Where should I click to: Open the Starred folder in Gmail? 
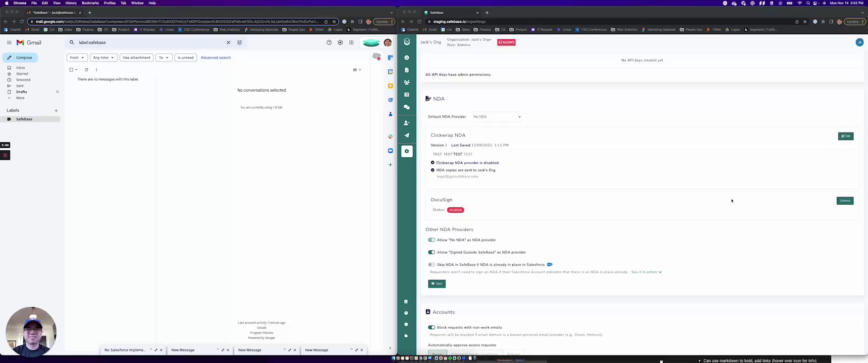pos(22,74)
